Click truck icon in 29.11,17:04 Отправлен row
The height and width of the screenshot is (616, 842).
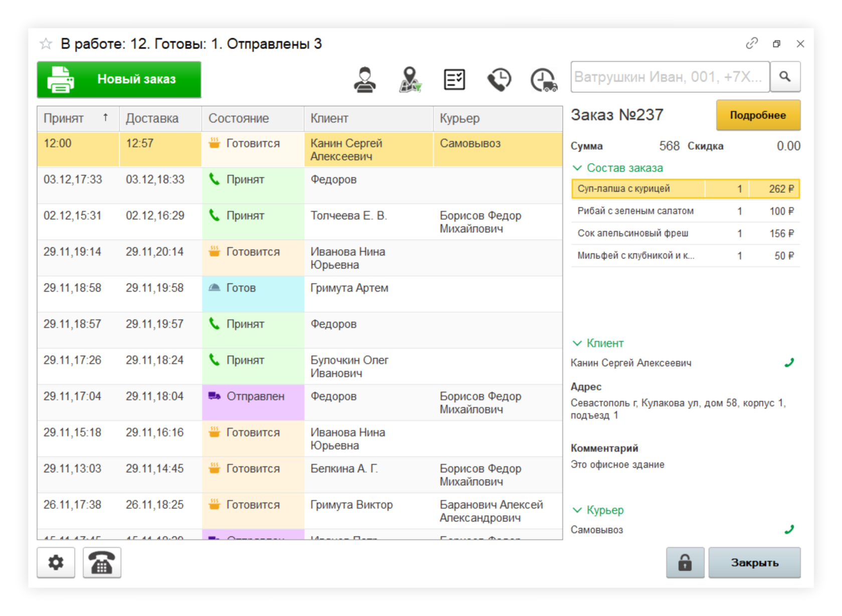tap(215, 396)
